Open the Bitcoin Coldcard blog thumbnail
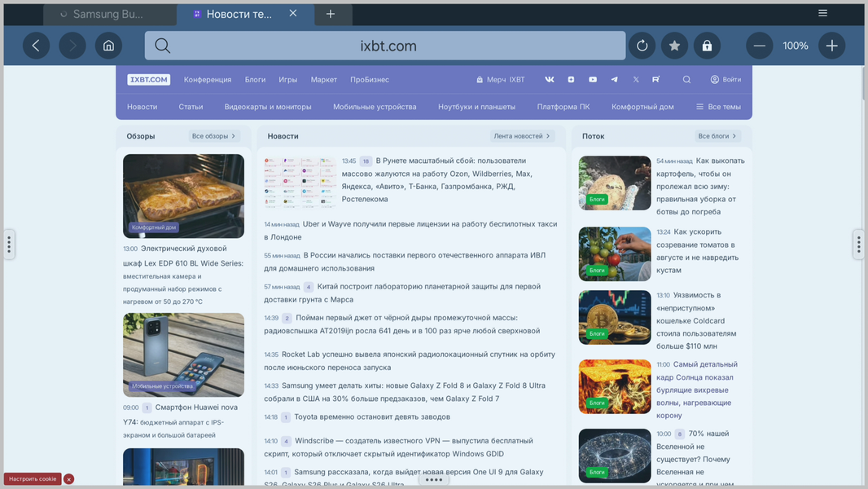 615,317
